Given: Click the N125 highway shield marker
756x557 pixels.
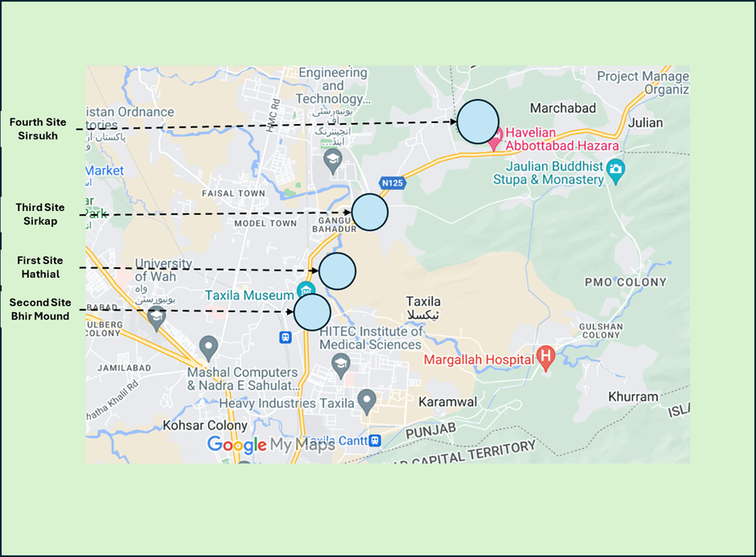Looking at the screenshot, I should [392, 183].
